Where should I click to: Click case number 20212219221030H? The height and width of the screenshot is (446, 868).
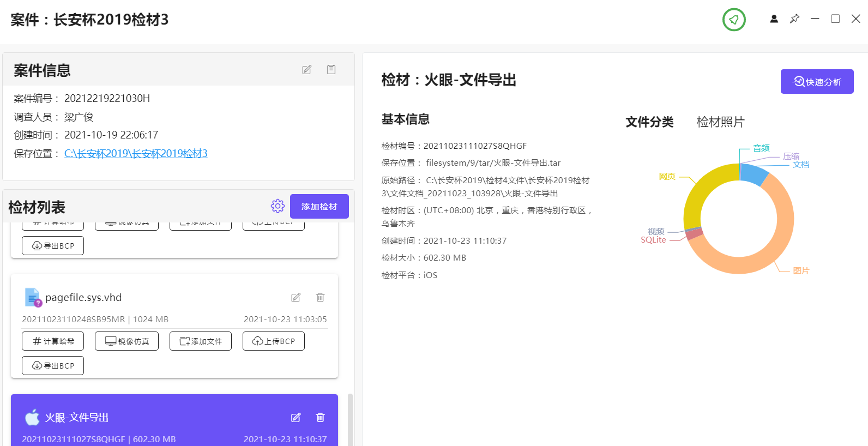click(107, 98)
